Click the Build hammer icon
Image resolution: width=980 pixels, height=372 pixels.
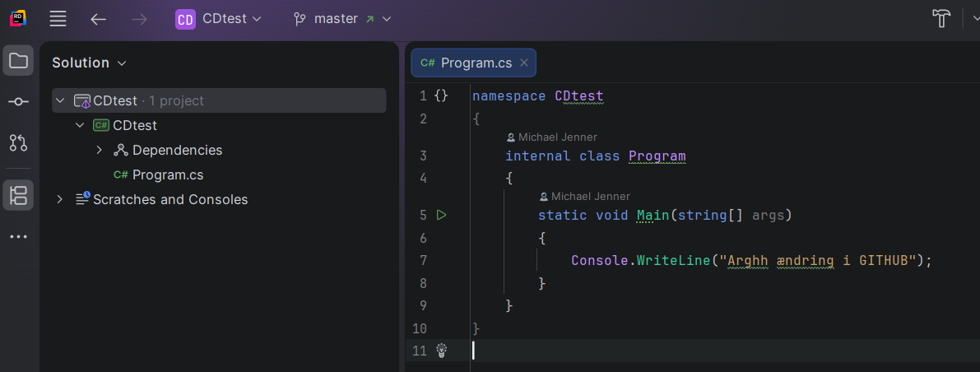pyautogui.click(x=941, y=18)
